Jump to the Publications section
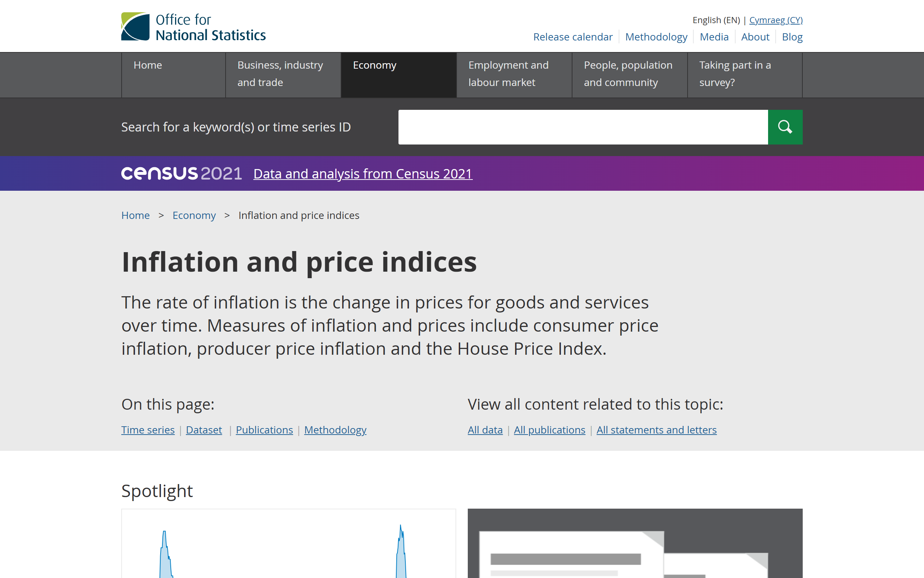Image resolution: width=924 pixels, height=578 pixels. pyautogui.click(x=264, y=430)
